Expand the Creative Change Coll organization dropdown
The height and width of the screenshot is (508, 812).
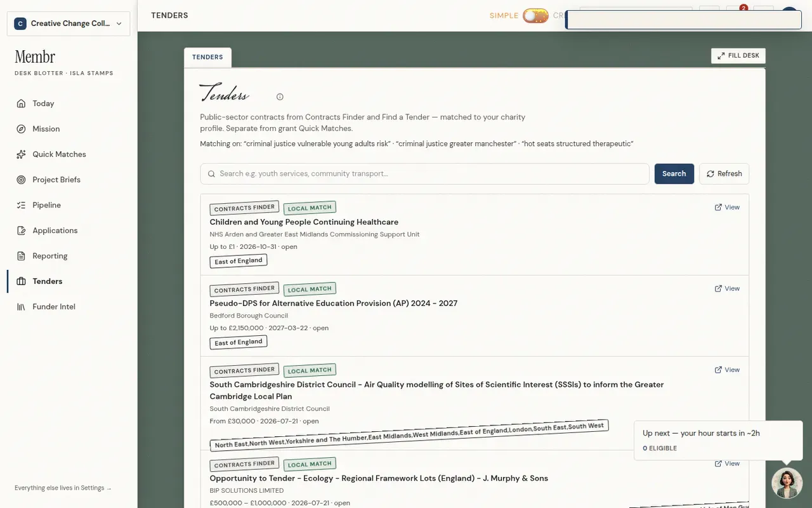pyautogui.click(x=69, y=23)
